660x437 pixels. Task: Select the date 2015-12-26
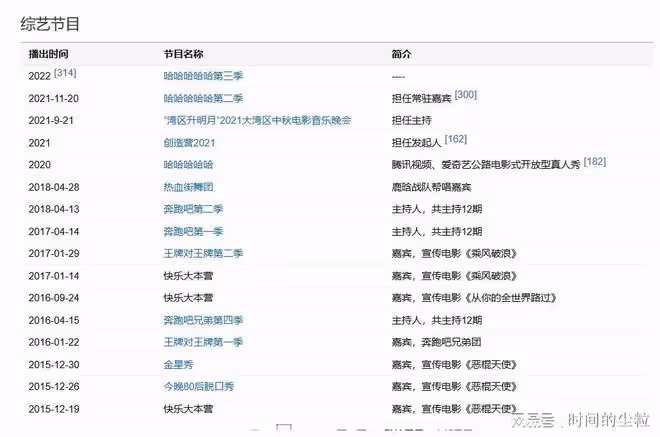(x=54, y=386)
